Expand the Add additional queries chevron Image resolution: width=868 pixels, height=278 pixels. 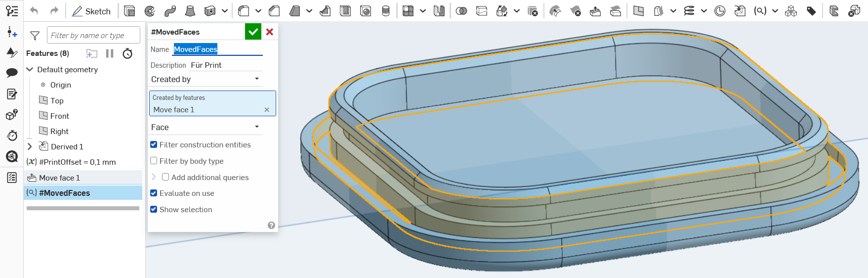154,177
